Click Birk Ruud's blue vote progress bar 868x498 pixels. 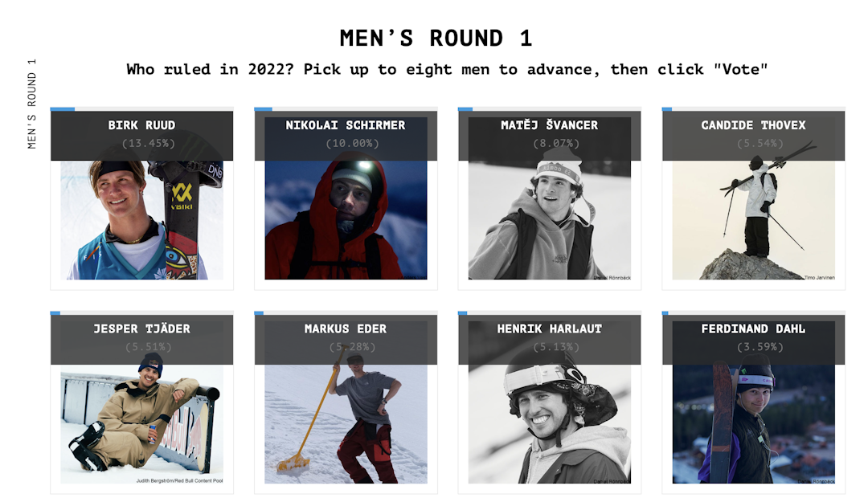coord(63,108)
